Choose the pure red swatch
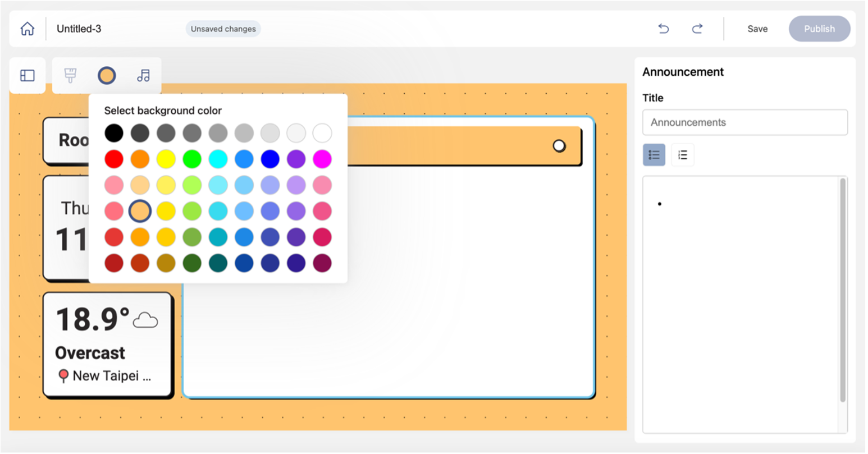Screen dimensions: 868x454 tap(114, 159)
